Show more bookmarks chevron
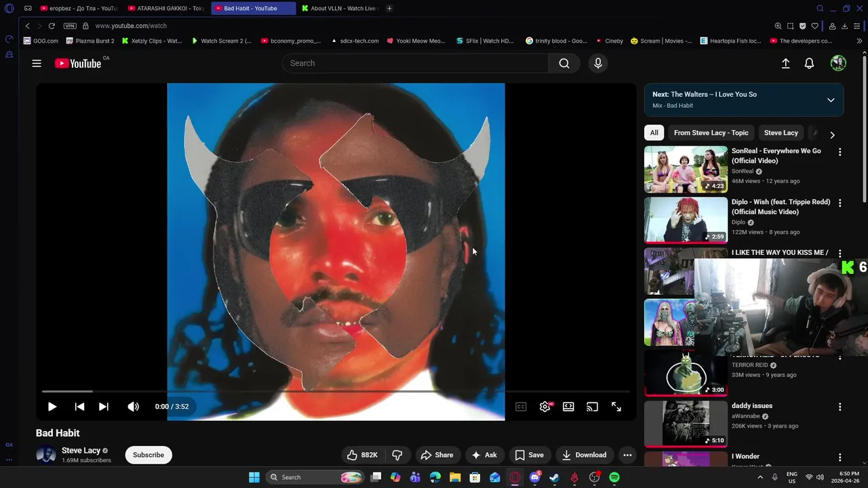The image size is (868, 488). click(x=859, y=41)
